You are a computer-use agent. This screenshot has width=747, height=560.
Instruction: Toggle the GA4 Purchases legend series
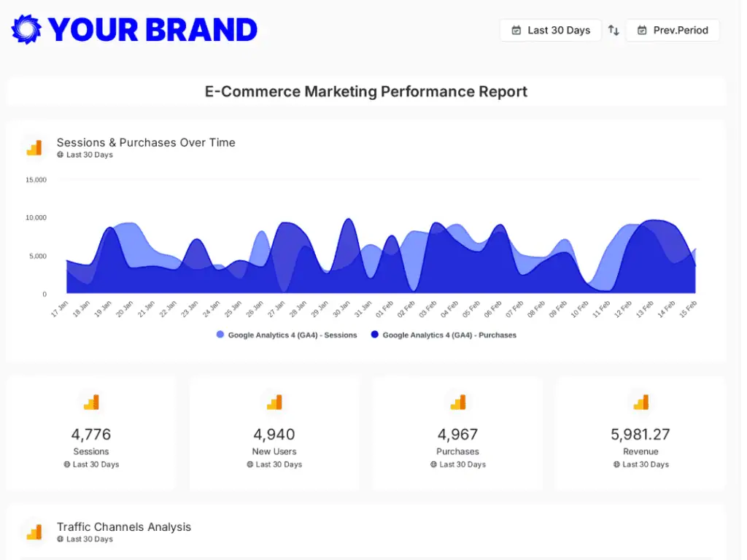pyautogui.click(x=449, y=335)
